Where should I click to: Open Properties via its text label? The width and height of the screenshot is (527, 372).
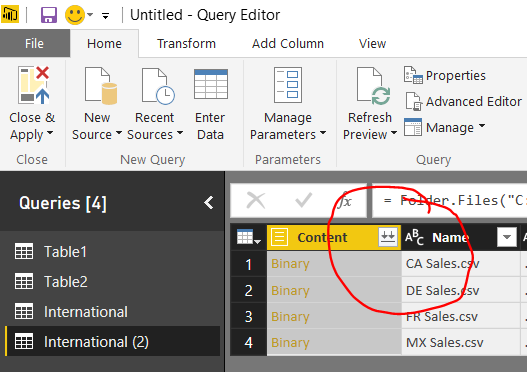click(456, 76)
